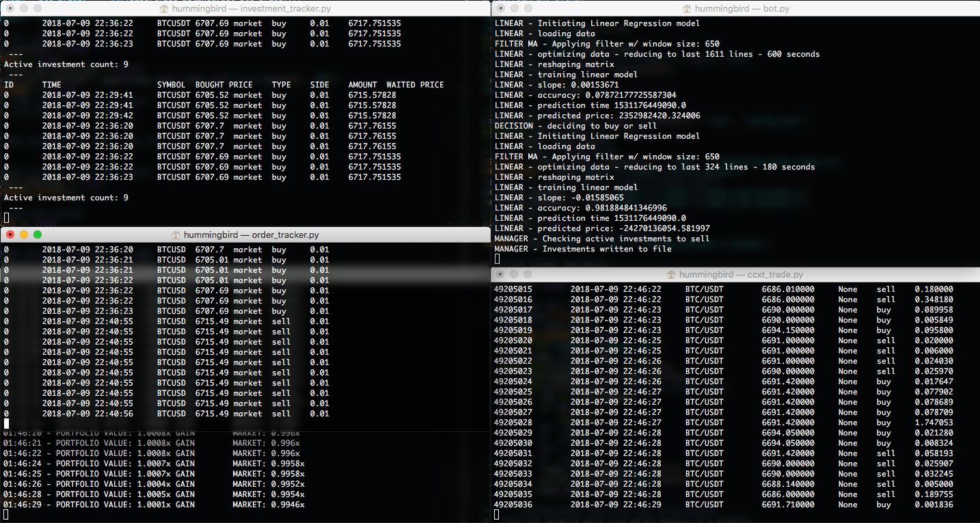Viewport: 980px width, 523px height.
Task: Click the home icon in ccxt_trade.py title bar
Action: tap(671, 274)
